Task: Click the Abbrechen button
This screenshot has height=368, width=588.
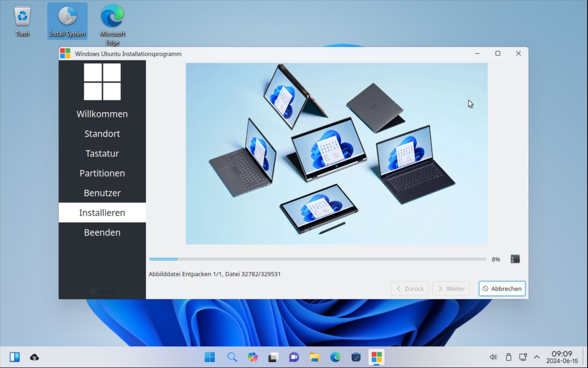Action: click(x=502, y=289)
